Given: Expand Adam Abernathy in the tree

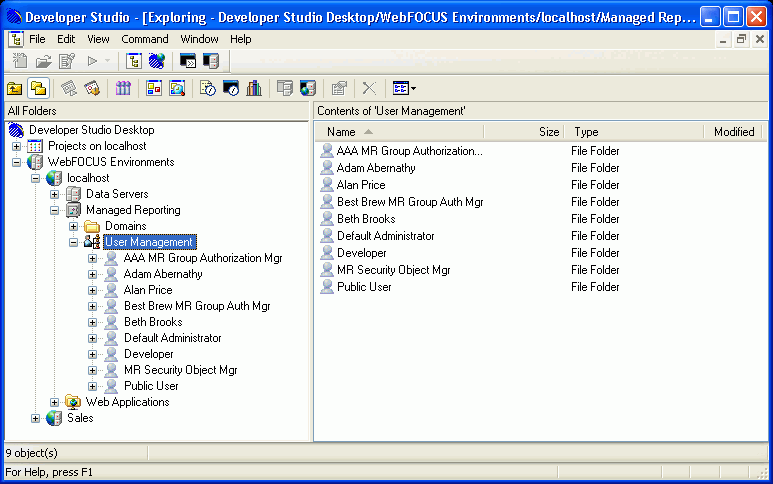Looking at the screenshot, I should (92, 275).
